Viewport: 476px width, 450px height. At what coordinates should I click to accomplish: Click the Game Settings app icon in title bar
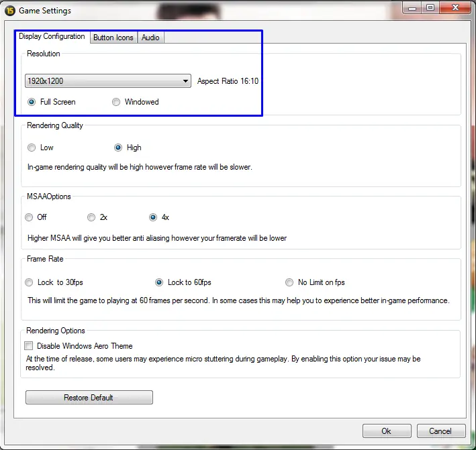[x=10, y=11]
